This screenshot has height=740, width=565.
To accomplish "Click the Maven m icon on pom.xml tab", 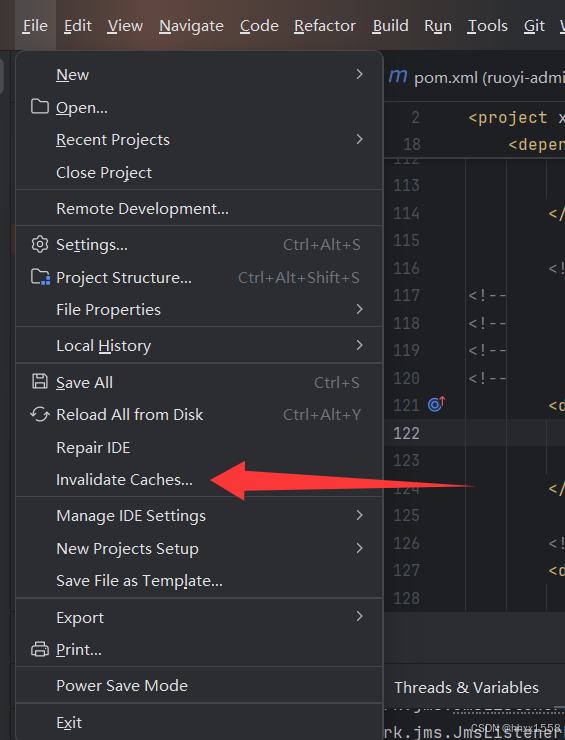I will pos(398,76).
